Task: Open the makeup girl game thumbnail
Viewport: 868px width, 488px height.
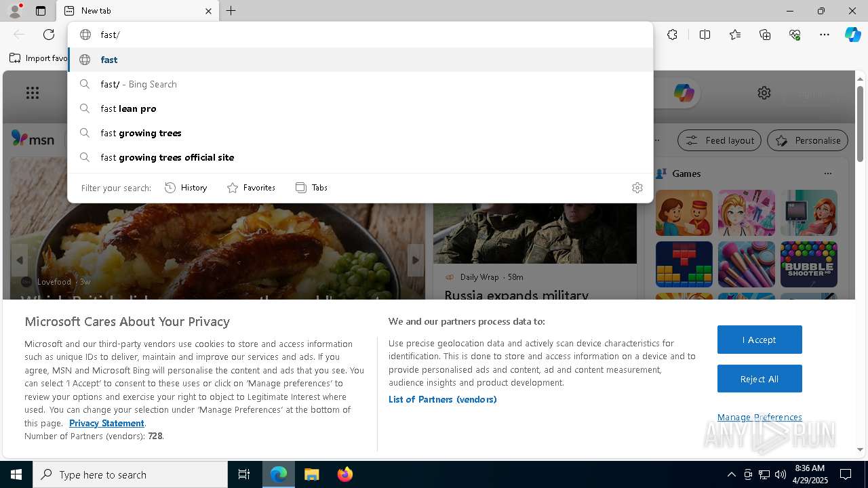Action: (746, 213)
